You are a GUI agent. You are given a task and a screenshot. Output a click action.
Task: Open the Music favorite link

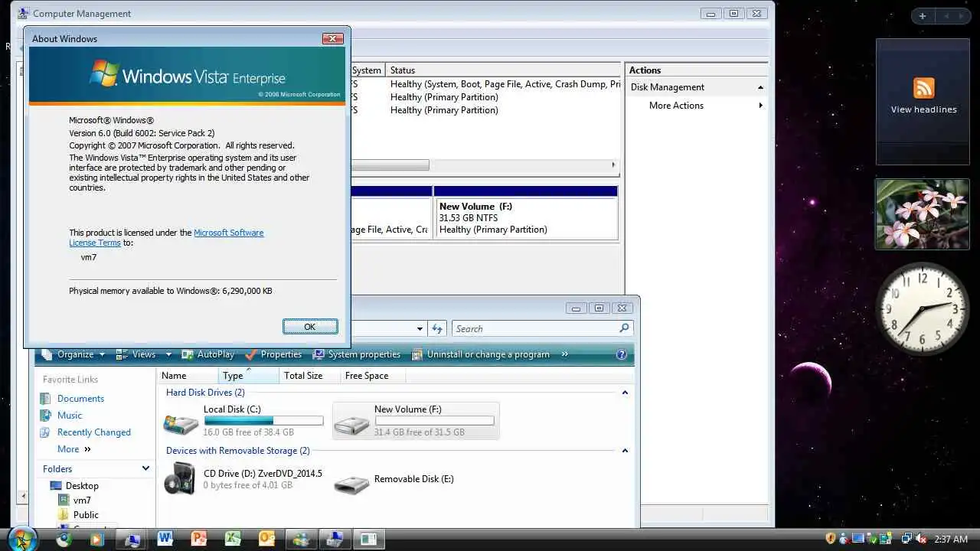(70, 416)
